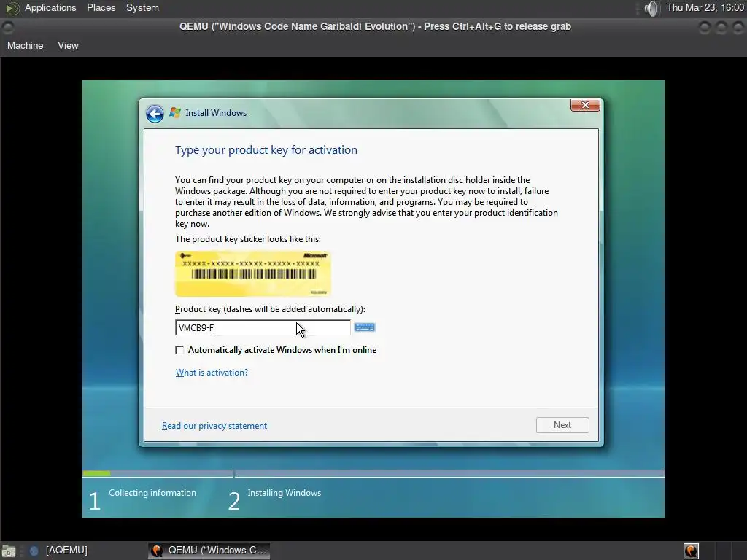Open the Applications menu

coord(50,7)
